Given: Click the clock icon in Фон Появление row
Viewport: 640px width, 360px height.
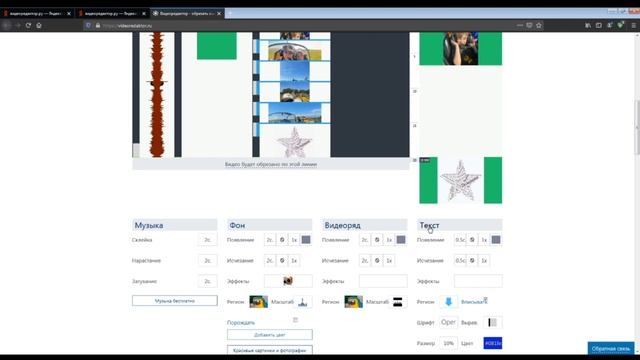Looking at the screenshot, I should pos(282,240).
